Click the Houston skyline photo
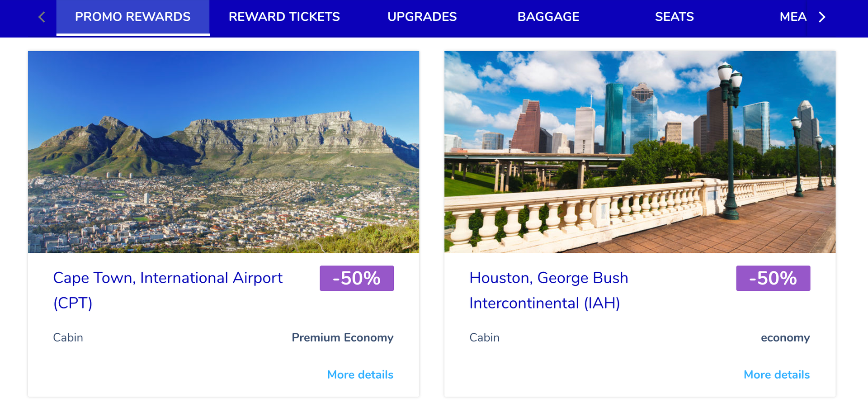 pos(640,152)
